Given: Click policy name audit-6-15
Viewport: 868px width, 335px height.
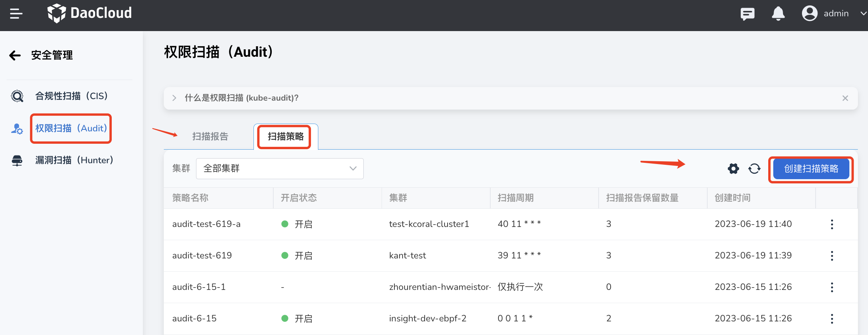Looking at the screenshot, I should pyautogui.click(x=194, y=318).
